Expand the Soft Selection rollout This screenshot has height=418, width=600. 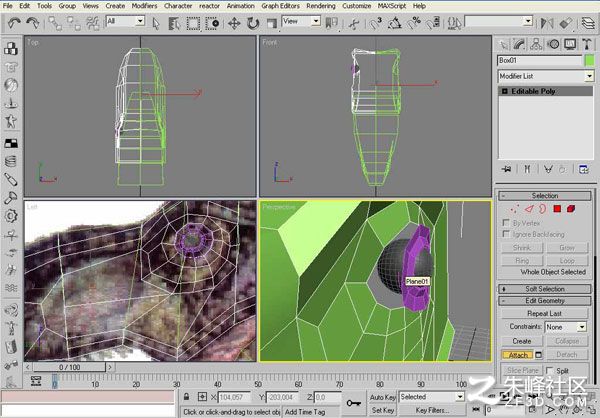(x=545, y=289)
